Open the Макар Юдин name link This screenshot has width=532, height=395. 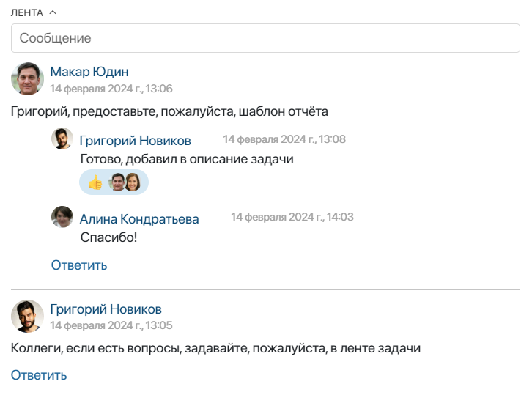coord(89,72)
